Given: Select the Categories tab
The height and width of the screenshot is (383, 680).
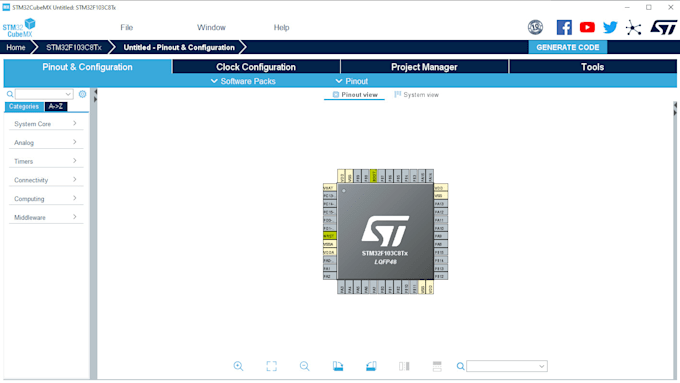Looking at the screenshot, I should pyautogui.click(x=24, y=106).
